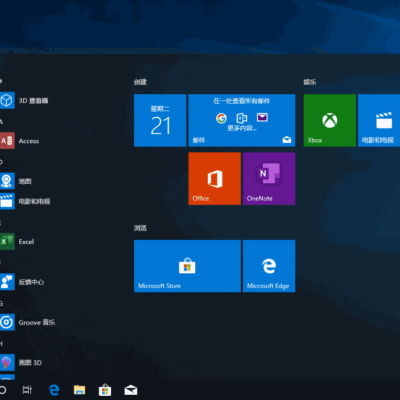This screenshot has width=400, height=400.
Task: Open File Explorer from the taskbar
Action: click(x=79, y=390)
